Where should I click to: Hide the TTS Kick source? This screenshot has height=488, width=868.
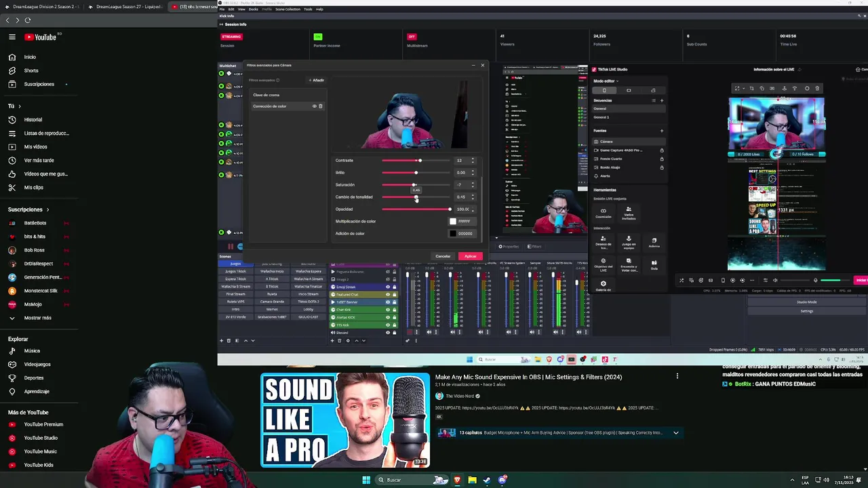pos(388,325)
